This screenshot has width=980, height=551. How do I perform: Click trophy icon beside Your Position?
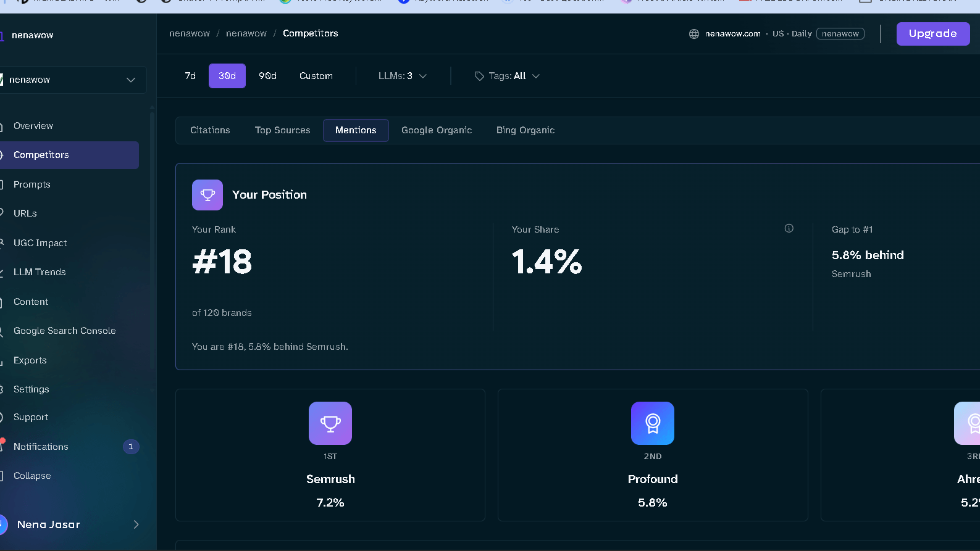207,195
